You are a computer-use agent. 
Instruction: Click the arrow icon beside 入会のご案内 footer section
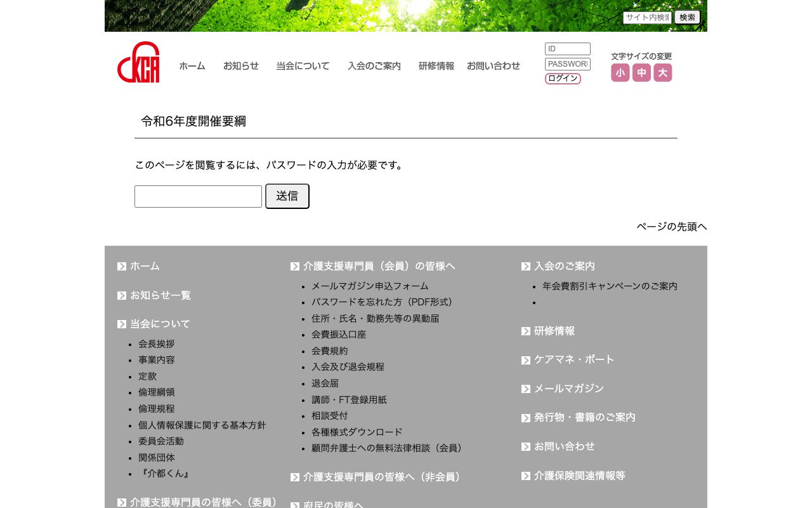pyautogui.click(x=526, y=266)
